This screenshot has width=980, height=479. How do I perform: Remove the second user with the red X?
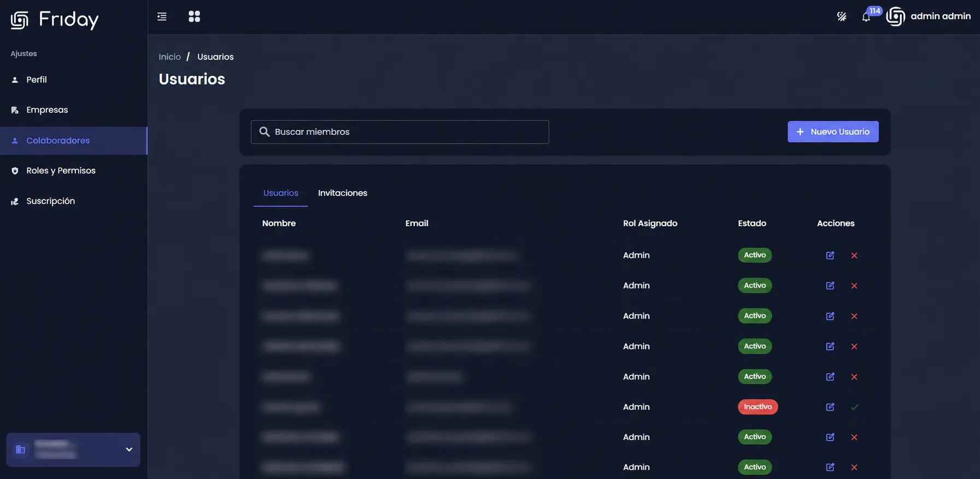[x=854, y=286]
